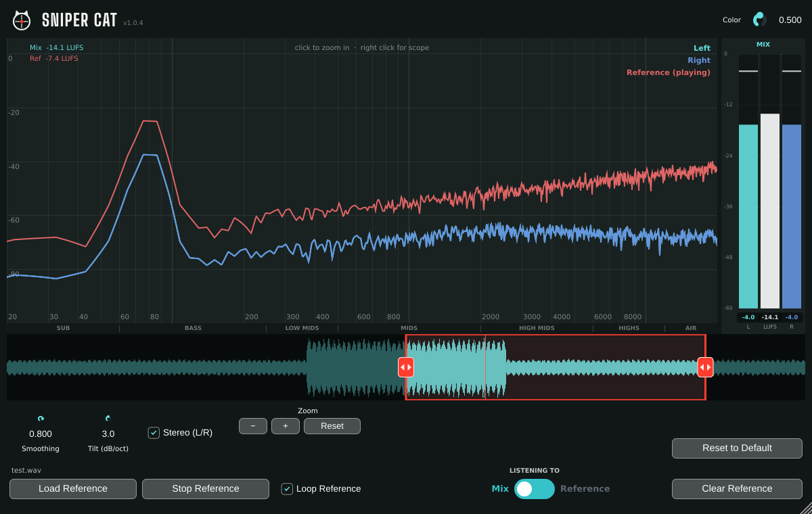812x514 pixels.
Task: Click the MIDS band label
Action: click(409, 328)
